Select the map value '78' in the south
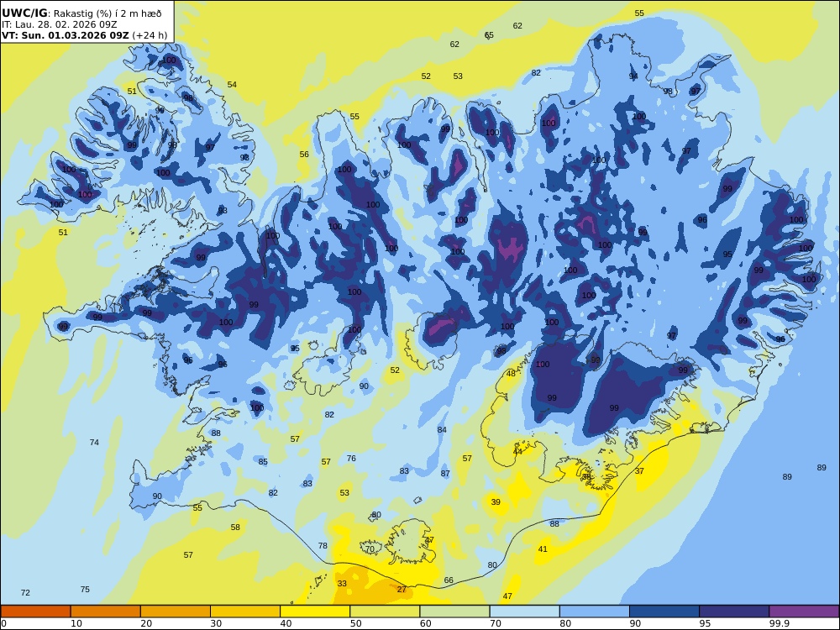The image size is (840, 630). pyautogui.click(x=323, y=546)
